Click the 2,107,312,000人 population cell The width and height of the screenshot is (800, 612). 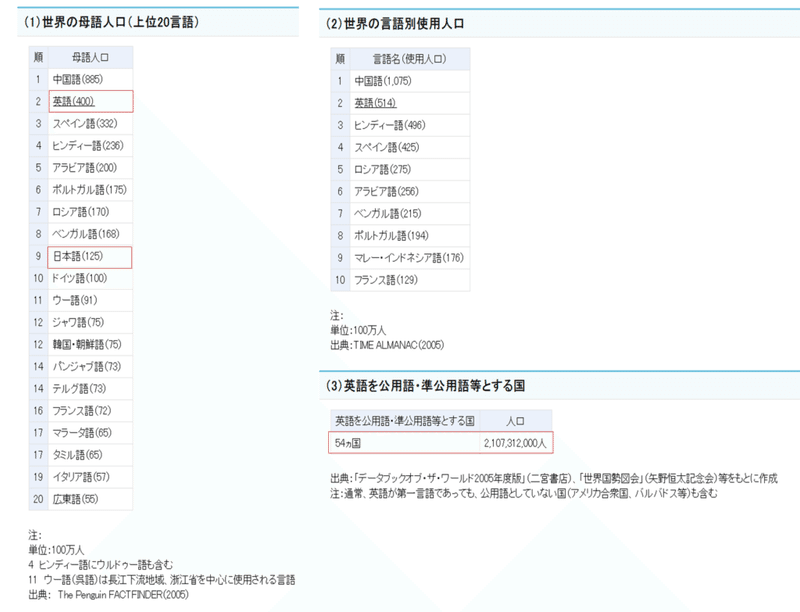[x=516, y=443]
